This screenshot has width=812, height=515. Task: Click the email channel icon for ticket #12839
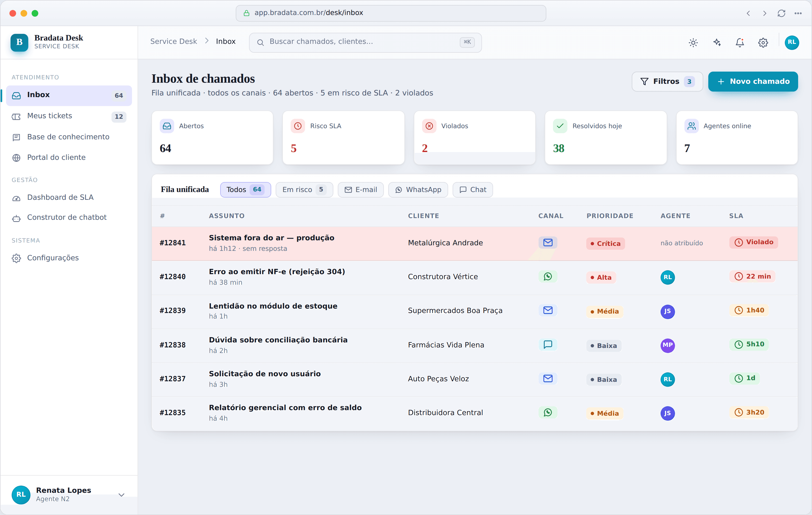(x=548, y=310)
